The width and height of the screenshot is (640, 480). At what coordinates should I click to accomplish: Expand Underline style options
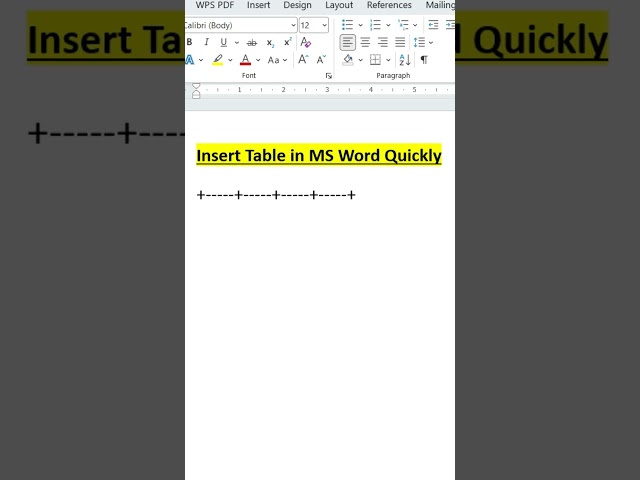pos(237,42)
